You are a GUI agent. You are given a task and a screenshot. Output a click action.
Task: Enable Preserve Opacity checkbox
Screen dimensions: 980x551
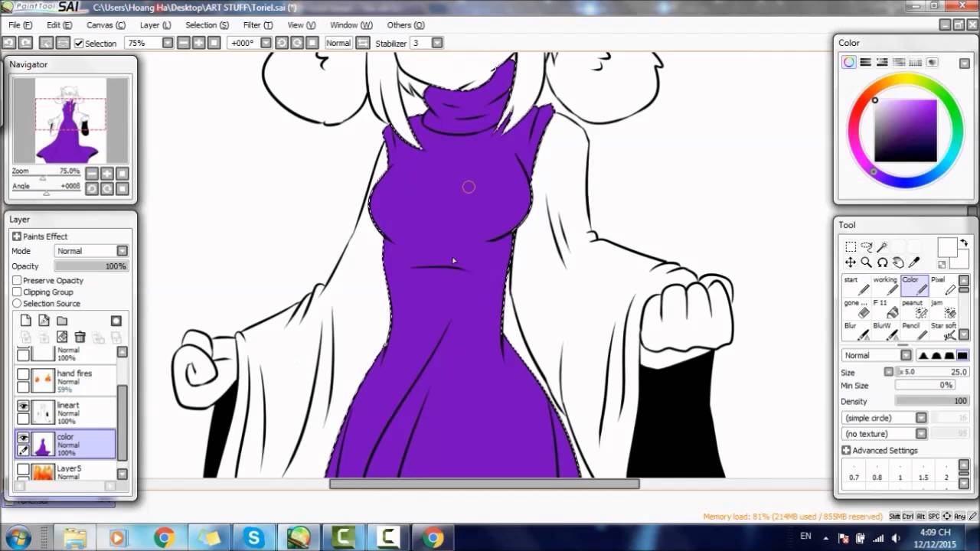(17, 281)
